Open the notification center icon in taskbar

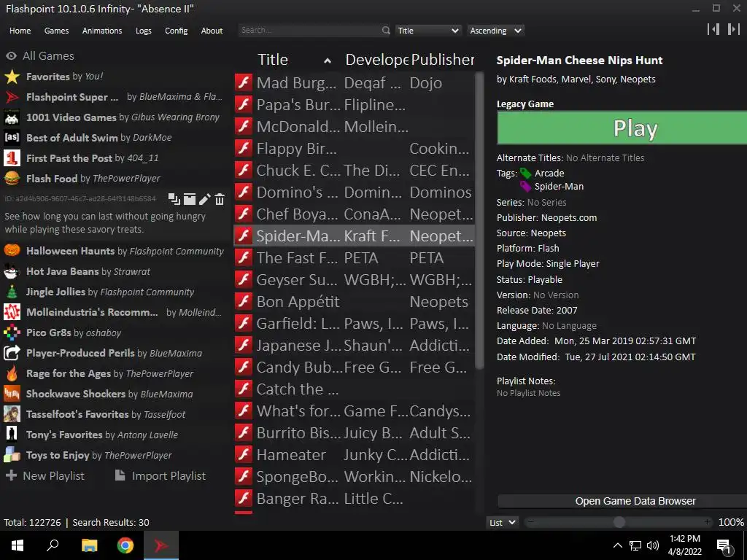[724, 546]
